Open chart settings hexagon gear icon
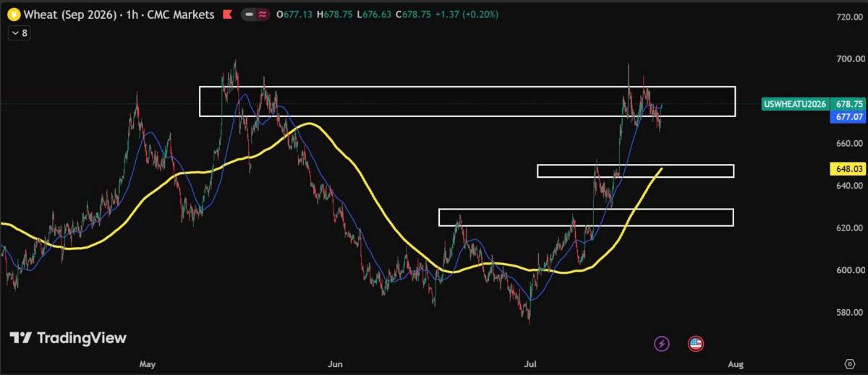868x375 pixels. pos(850,363)
